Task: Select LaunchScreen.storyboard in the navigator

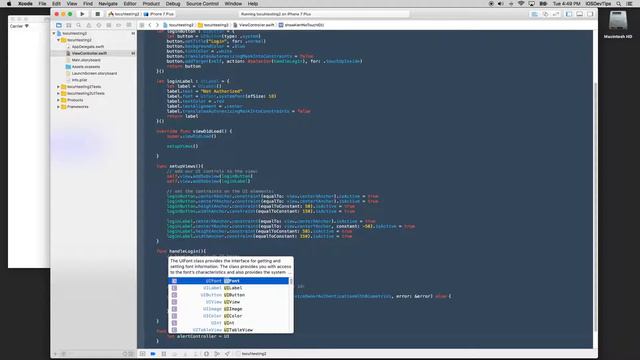Action: (x=94, y=73)
